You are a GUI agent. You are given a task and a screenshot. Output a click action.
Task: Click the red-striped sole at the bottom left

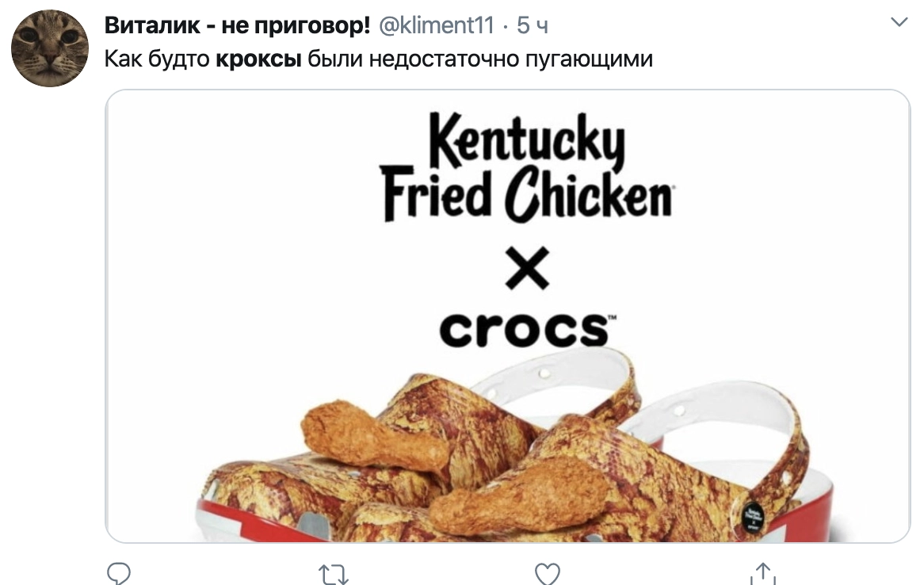click(x=262, y=523)
